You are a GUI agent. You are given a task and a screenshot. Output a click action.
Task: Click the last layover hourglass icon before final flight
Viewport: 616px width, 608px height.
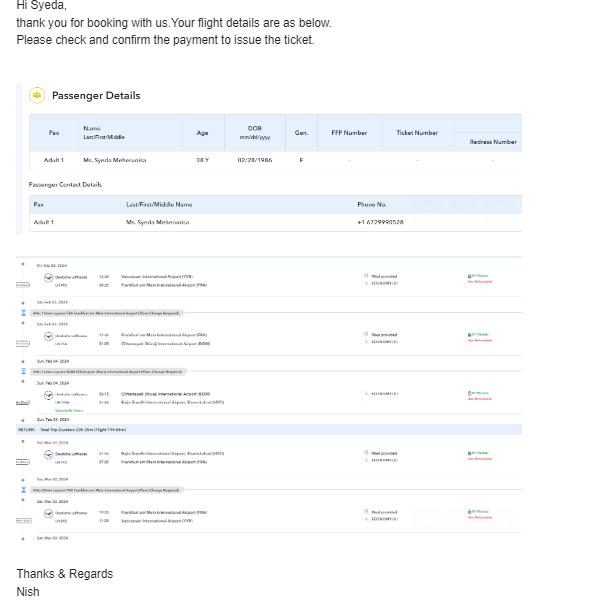coord(24,490)
